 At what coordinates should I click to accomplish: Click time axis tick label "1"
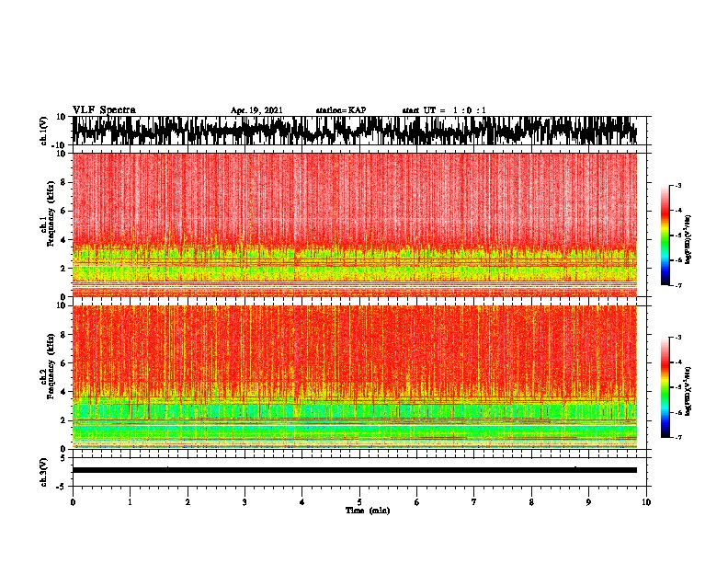coord(130,502)
